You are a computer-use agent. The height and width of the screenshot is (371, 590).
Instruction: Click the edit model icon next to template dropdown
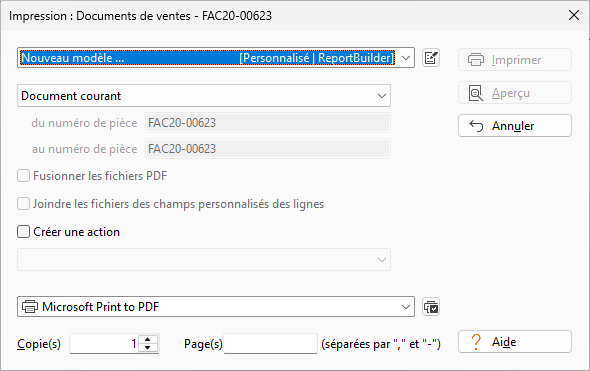click(431, 58)
